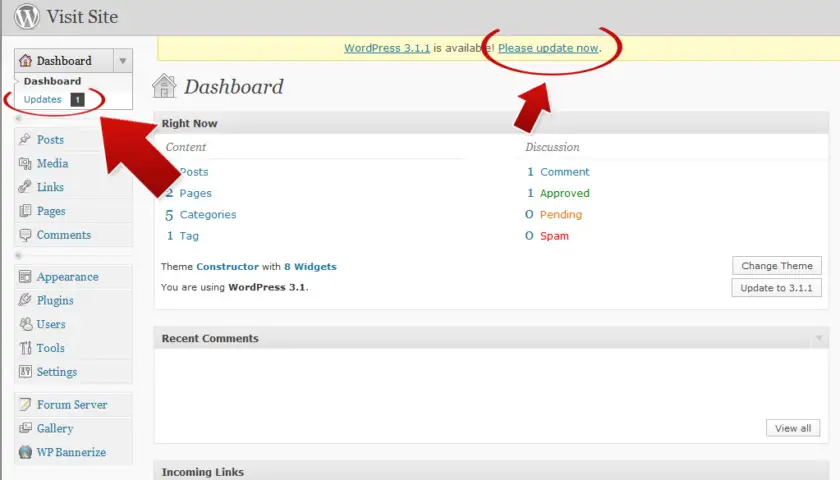840x480 pixels.
Task: Click the Links chain icon
Action: [x=25, y=187]
